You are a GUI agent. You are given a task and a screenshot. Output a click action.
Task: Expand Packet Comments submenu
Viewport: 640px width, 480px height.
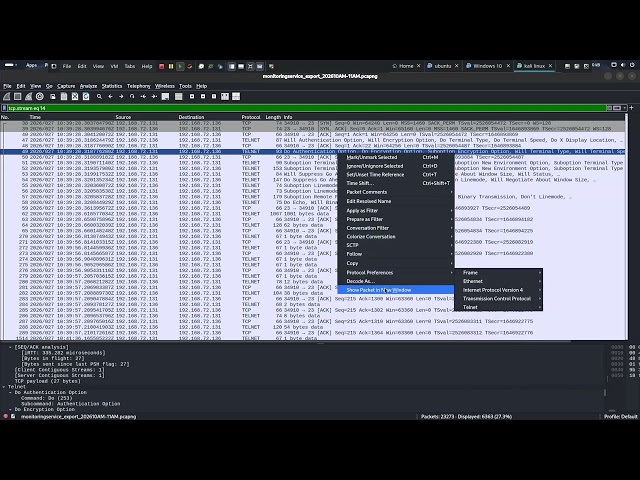coord(396,192)
